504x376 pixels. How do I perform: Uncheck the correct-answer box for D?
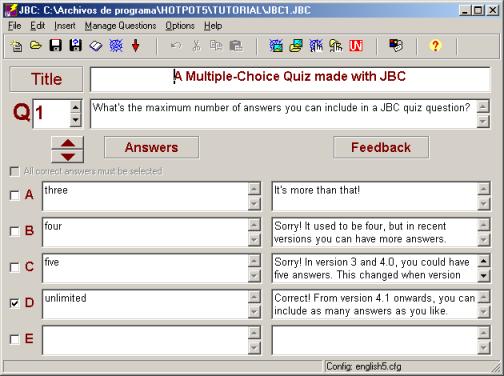coord(14,303)
